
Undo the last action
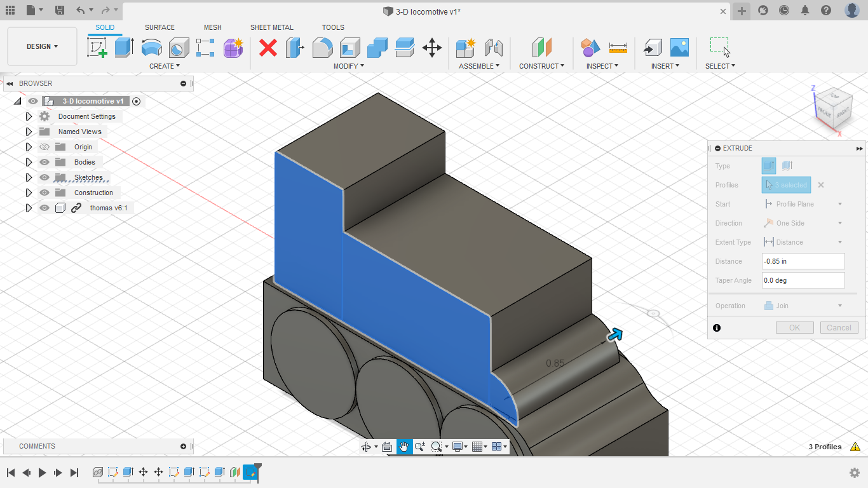(x=80, y=10)
